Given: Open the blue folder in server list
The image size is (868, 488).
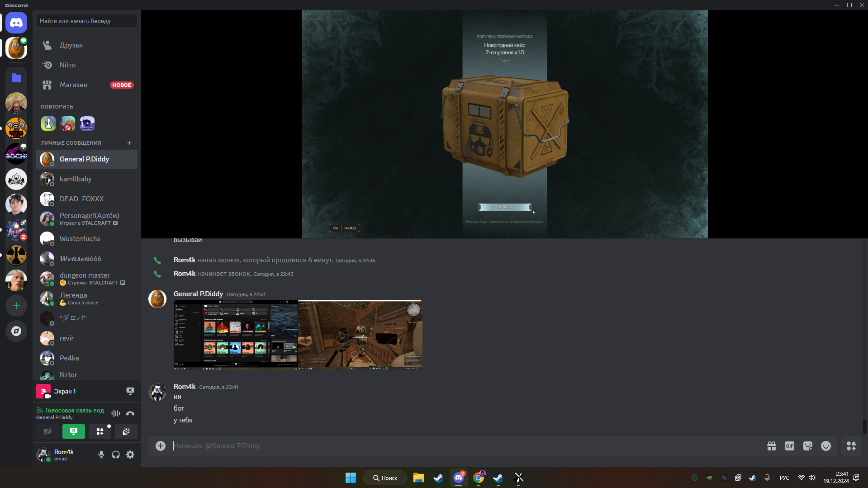Looking at the screenshot, I should pos(16,78).
